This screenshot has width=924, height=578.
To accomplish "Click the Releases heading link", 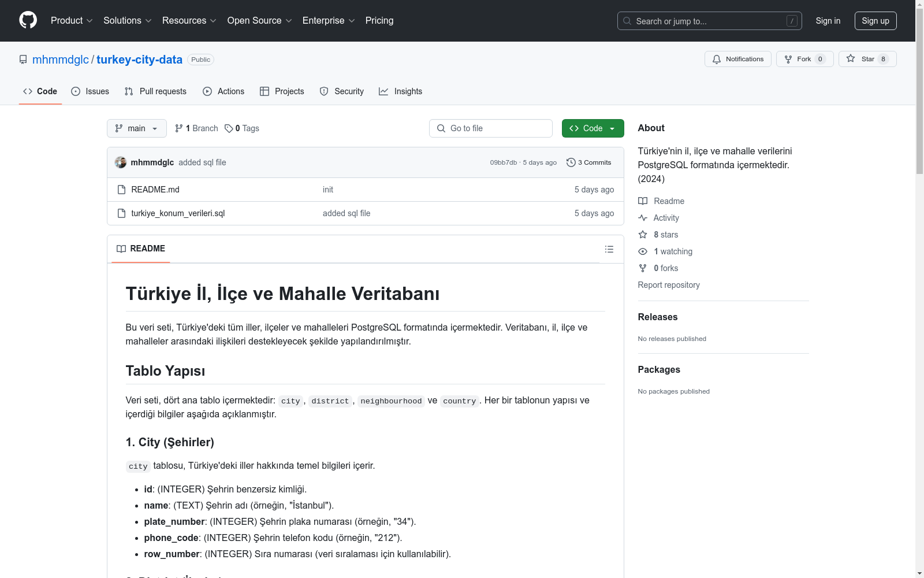I will click(658, 317).
